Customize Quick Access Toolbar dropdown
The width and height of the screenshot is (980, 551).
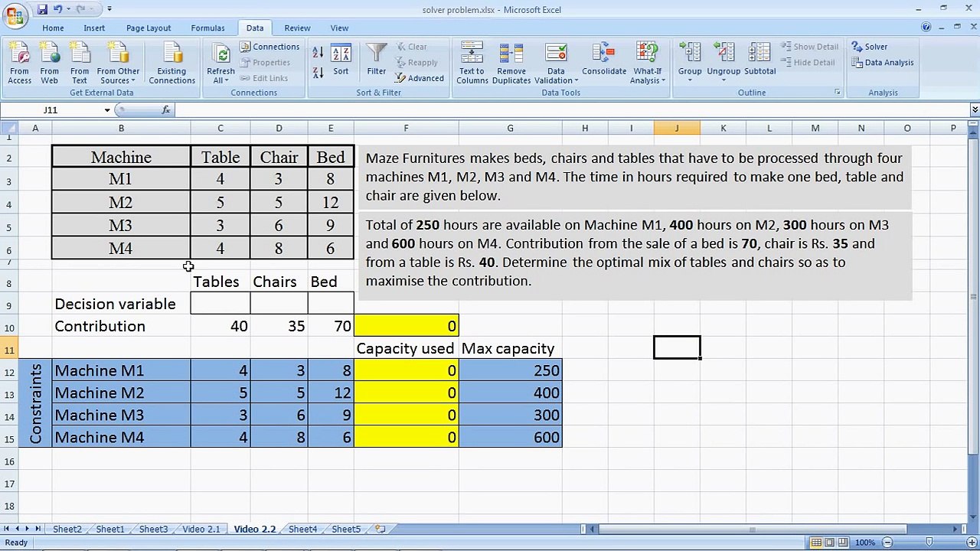click(x=109, y=9)
